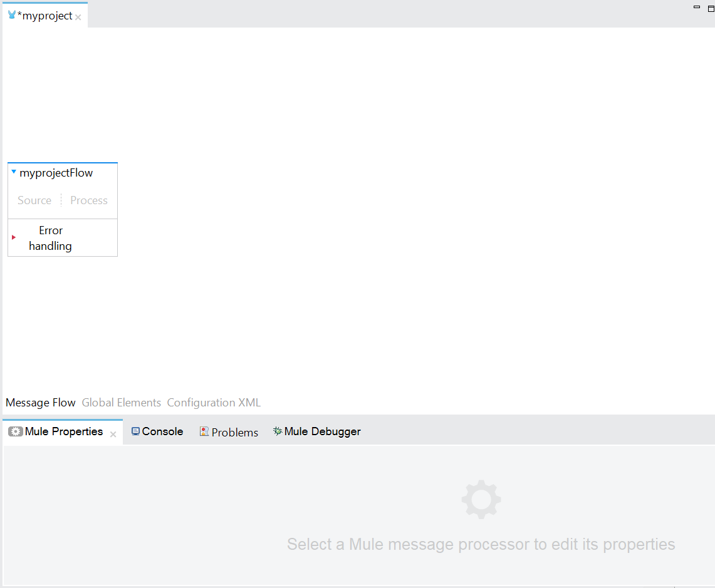715x588 pixels.
Task: Click the Source area of the flow
Action: point(34,200)
